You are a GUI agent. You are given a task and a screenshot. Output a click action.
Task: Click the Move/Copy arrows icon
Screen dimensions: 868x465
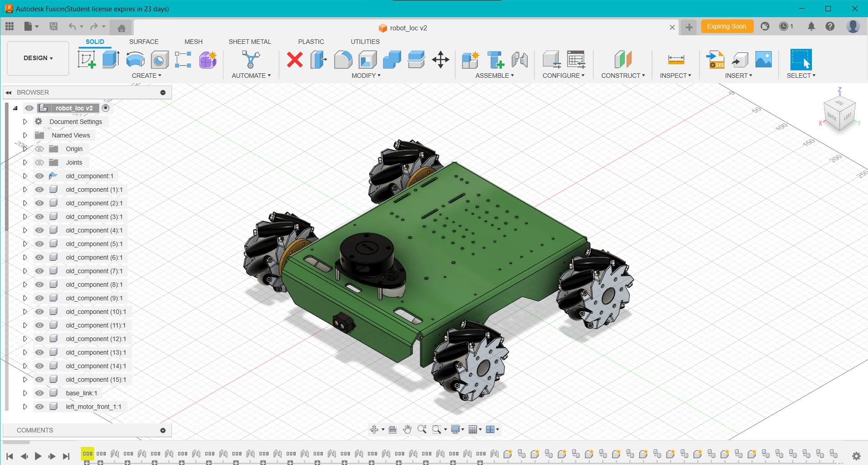pyautogui.click(x=440, y=59)
